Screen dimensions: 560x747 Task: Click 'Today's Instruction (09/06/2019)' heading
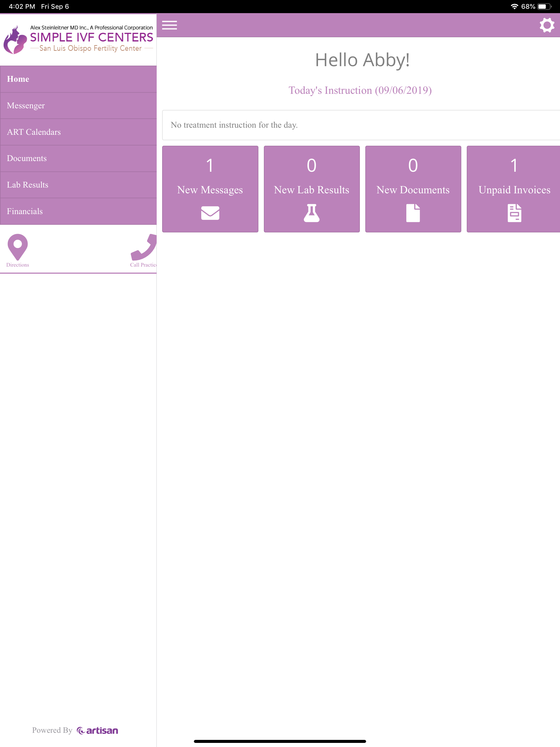click(360, 91)
